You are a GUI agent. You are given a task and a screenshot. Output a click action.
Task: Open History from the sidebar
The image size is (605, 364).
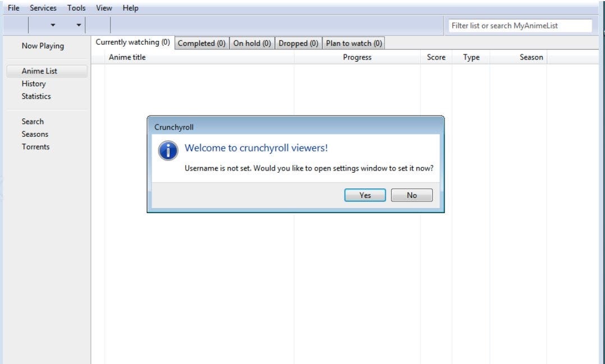pos(34,84)
